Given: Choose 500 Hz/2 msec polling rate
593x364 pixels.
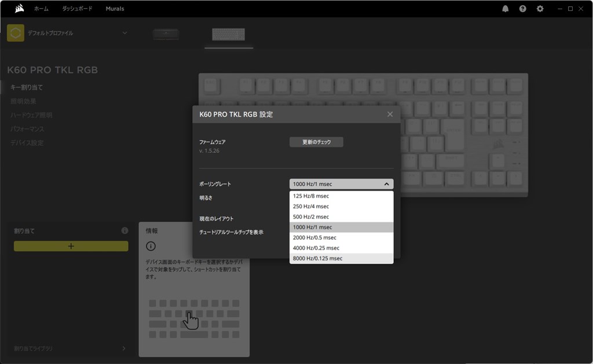Looking at the screenshot, I should 341,216.
